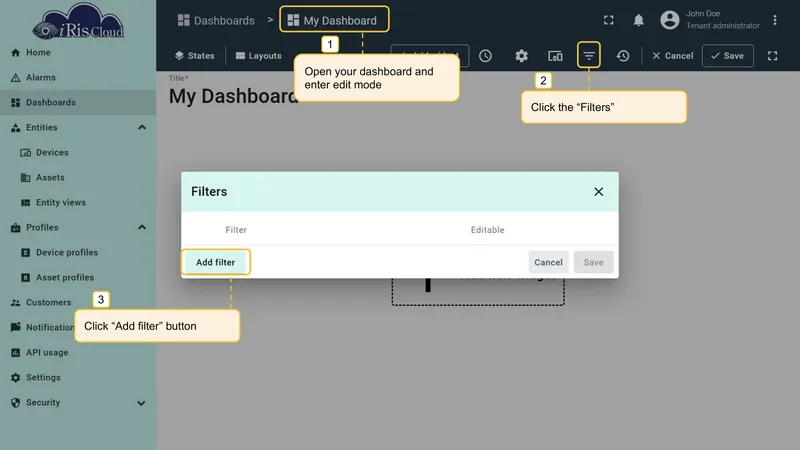Open Asset profiles in sidebar
The image size is (800, 450).
point(78,278)
